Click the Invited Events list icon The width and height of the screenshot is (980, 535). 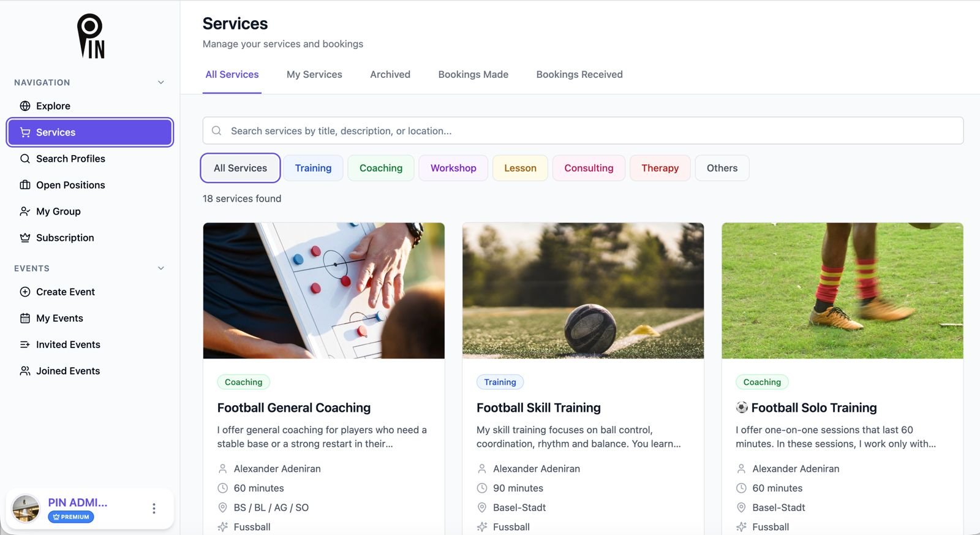(25, 344)
